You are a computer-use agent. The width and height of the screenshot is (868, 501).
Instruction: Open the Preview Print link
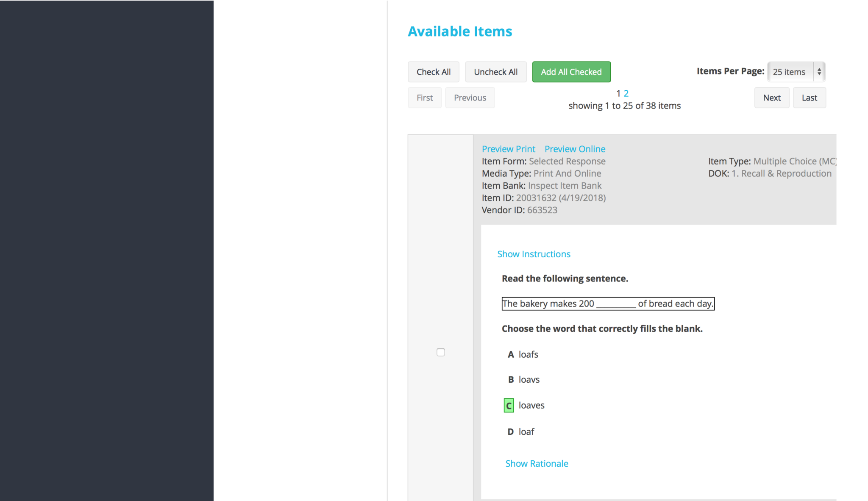(x=508, y=149)
